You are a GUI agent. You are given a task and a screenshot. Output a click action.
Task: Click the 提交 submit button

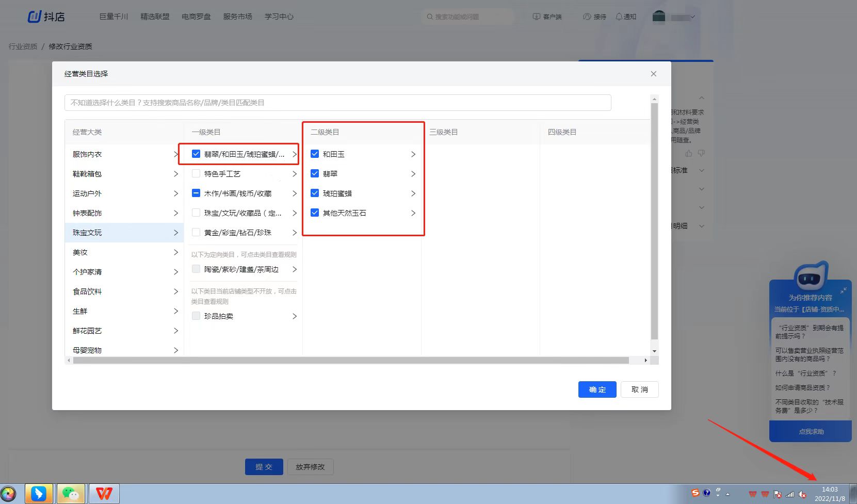(264, 467)
